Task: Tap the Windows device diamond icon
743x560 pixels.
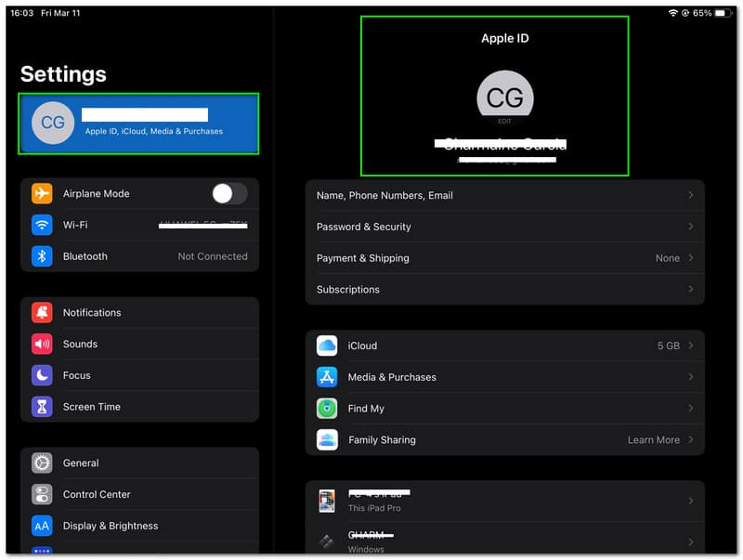Action: (x=327, y=541)
